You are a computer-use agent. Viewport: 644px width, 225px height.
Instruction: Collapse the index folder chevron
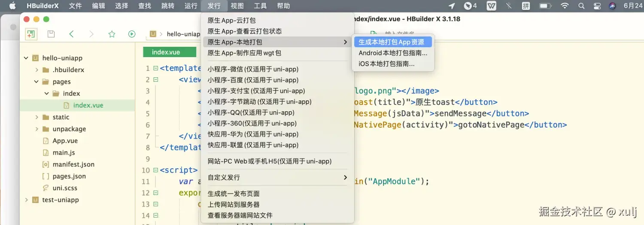tap(47, 93)
